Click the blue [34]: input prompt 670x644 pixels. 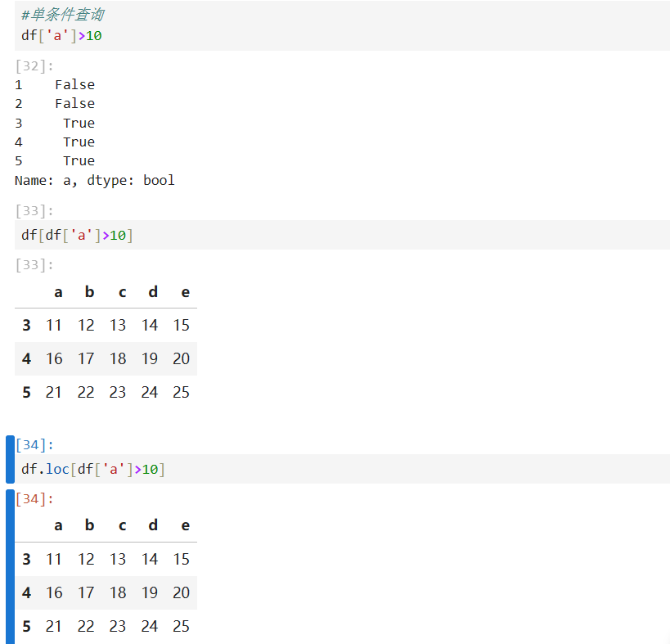[x=34, y=445]
